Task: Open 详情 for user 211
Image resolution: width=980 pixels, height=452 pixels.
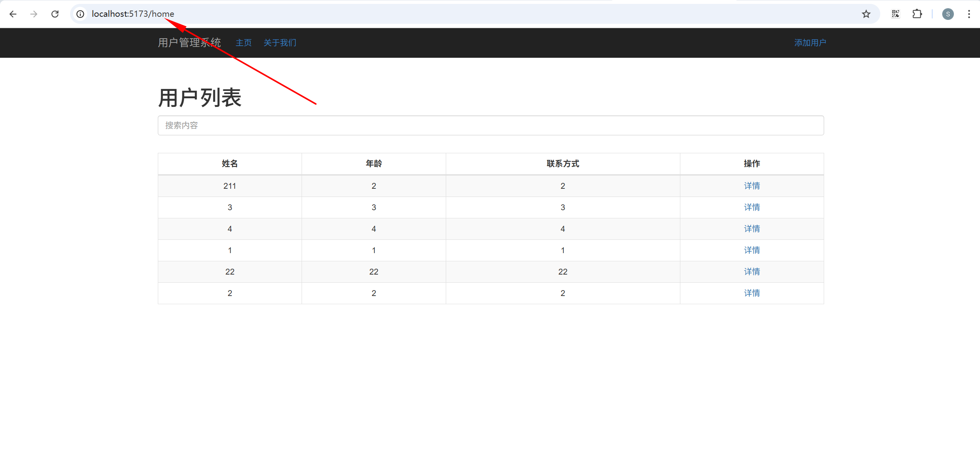Action: [752, 186]
